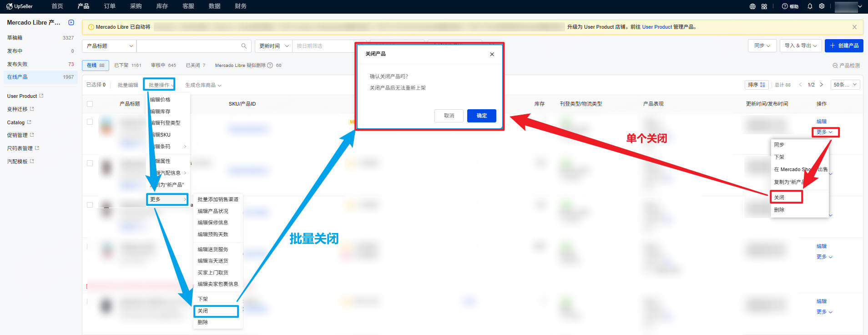
Task: Switch to the 已下架 tab
Action: tap(128, 65)
